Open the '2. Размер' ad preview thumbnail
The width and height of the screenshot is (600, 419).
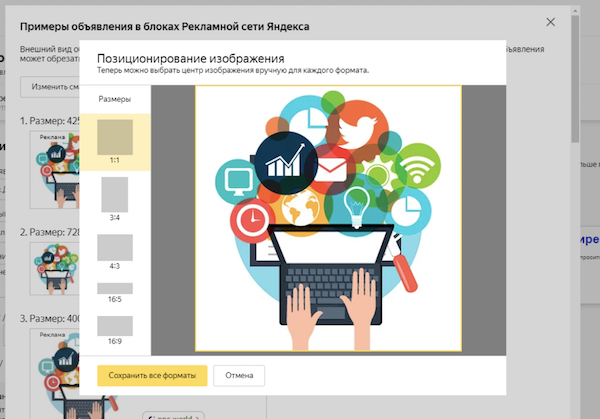point(55,268)
